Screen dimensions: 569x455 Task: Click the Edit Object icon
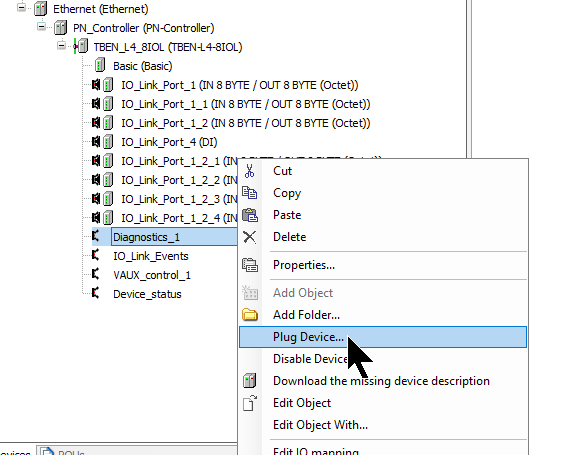pyautogui.click(x=250, y=403)
